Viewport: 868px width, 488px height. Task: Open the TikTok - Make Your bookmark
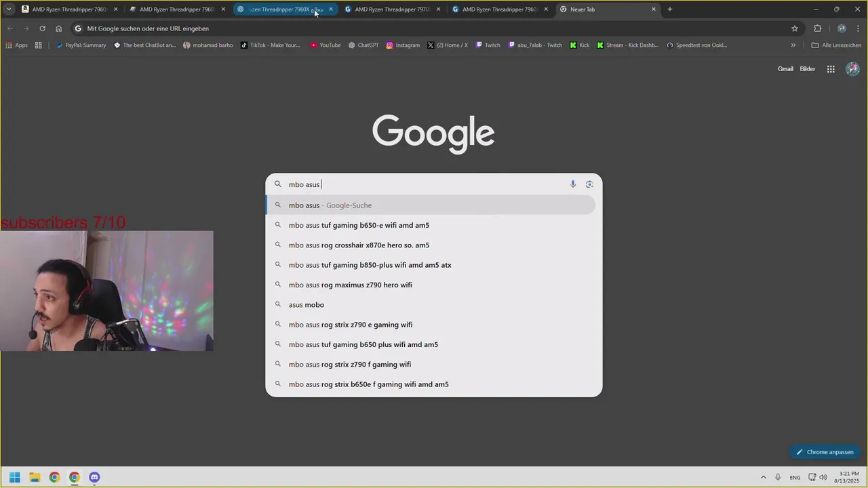pyautogui.click(x=271, y=45)
